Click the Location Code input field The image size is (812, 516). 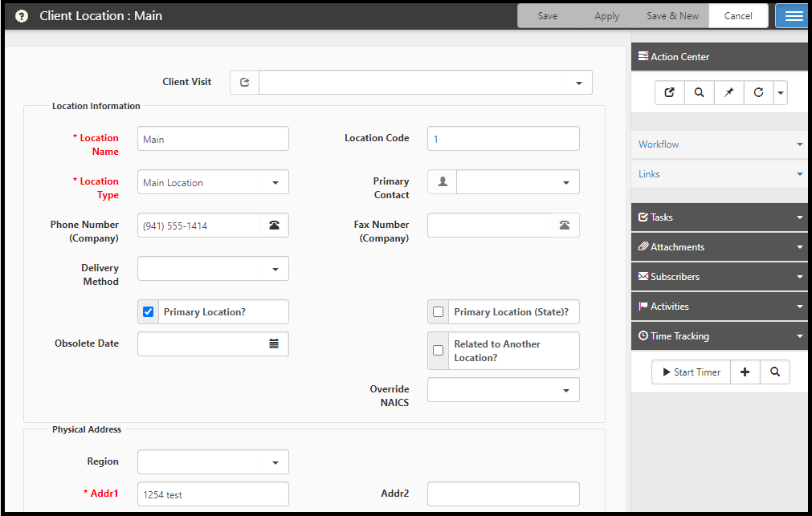(x=503, y=139)
